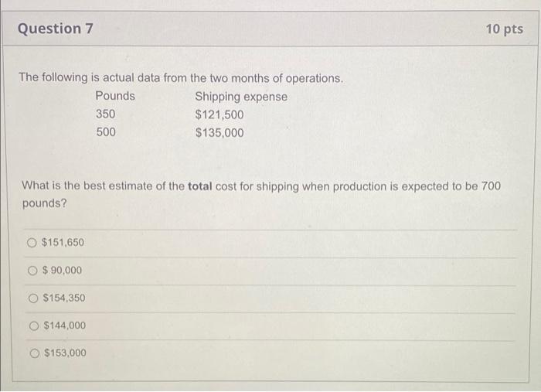This screenshot has height=392, width=541.
Task: Click the 500 pounds value
Action: [x=106, y=132]
